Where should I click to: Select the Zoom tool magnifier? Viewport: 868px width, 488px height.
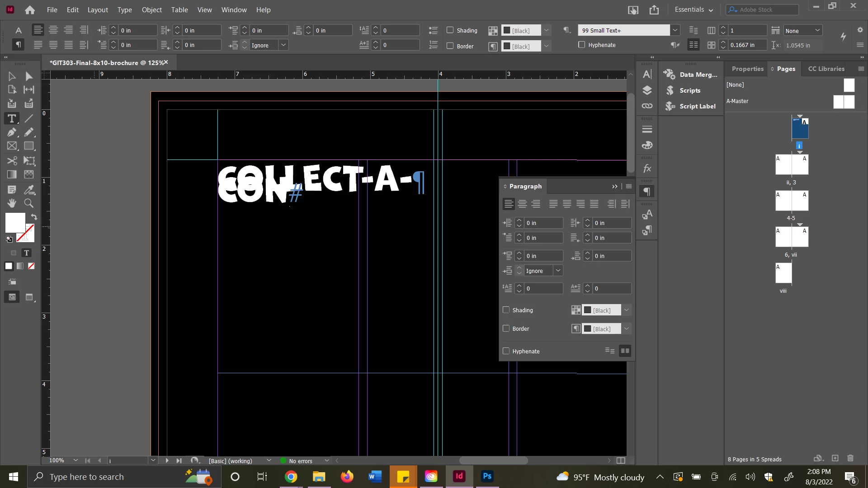point(29,203)
